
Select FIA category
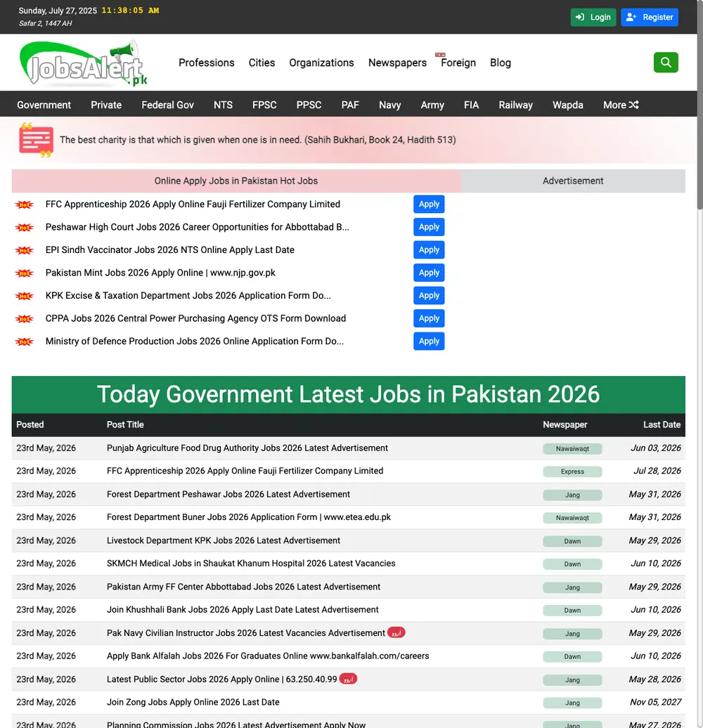(x=471, y=105)
